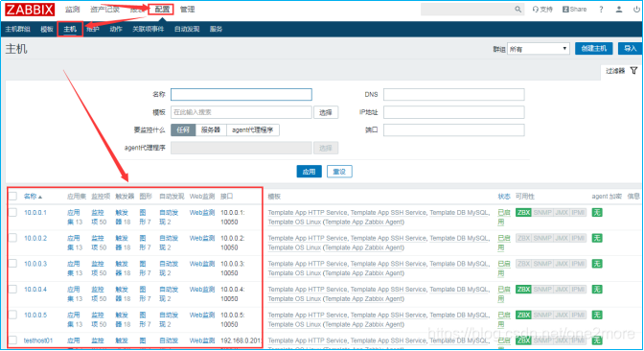
Task: Click agent encryption badge for 10.0.0.1
Action: click(597, 213)
